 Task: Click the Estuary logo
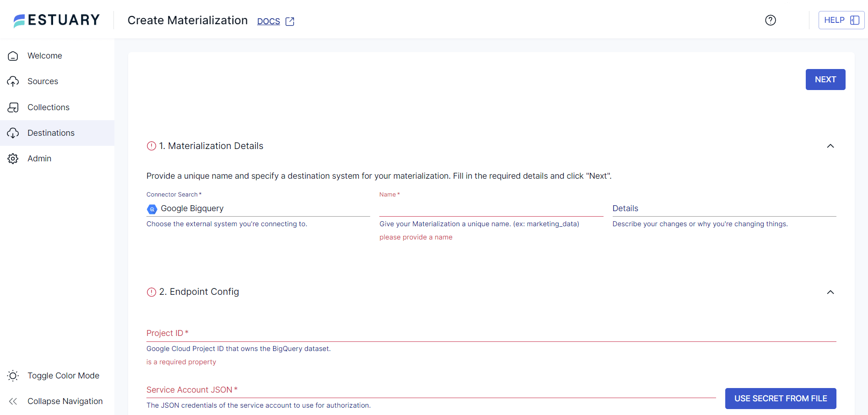57,20
